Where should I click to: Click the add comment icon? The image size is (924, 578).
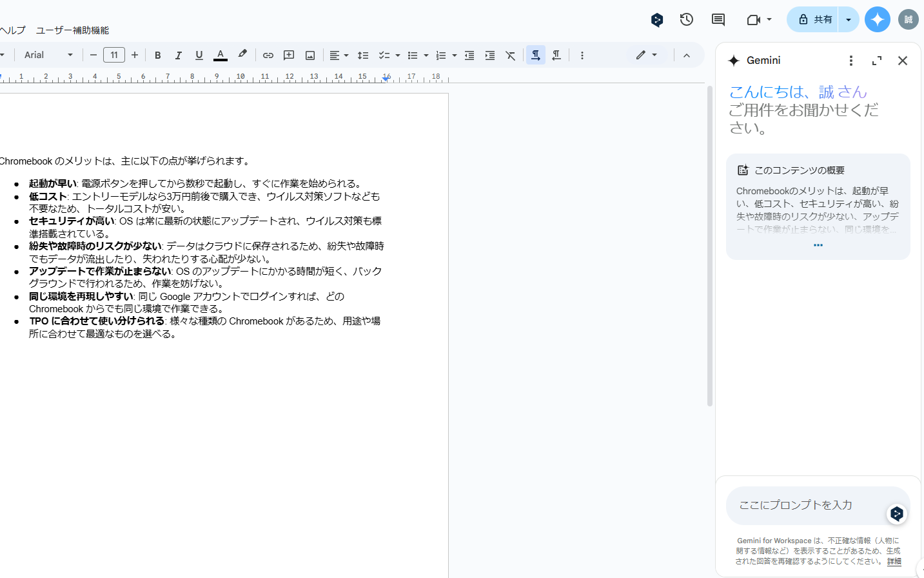289,55
